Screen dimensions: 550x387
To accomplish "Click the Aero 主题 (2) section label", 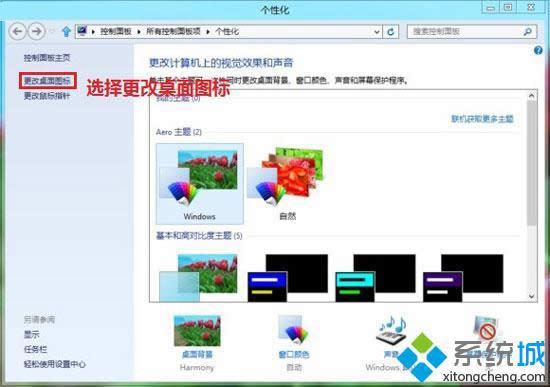I will tap(179, 132).
